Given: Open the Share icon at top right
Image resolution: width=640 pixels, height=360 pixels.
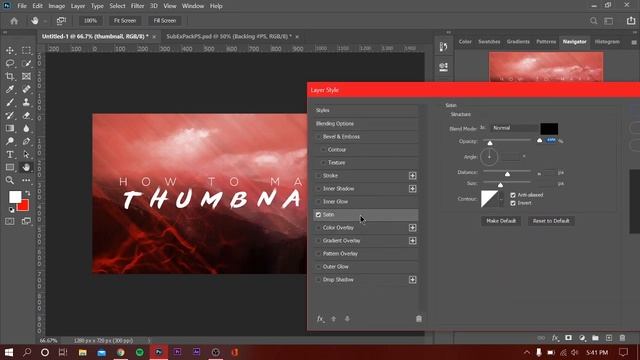Looking at the screenshot, I should pyautogui.click(x=631, y=21).
